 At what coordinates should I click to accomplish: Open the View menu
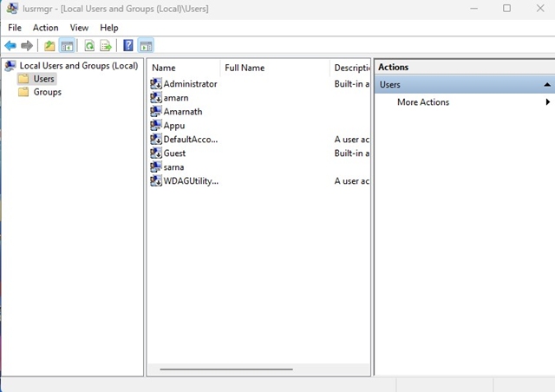point(79,28)
